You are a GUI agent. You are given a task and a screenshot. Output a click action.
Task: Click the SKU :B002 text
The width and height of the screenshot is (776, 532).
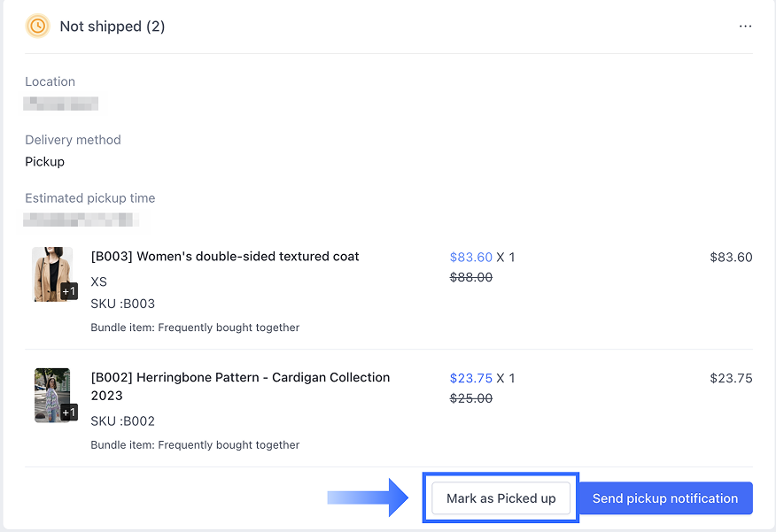[x=123, y=421]
